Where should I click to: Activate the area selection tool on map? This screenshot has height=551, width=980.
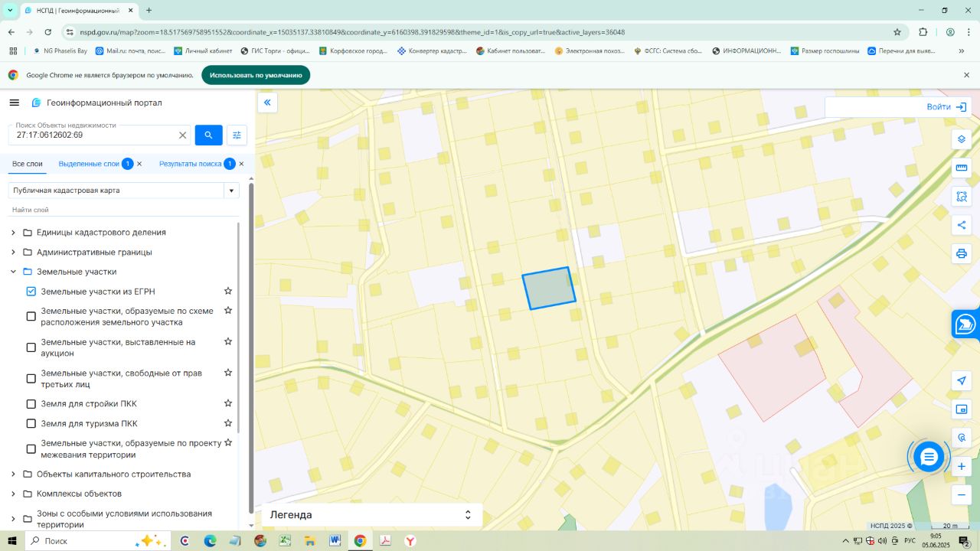(x=962, y=197)
